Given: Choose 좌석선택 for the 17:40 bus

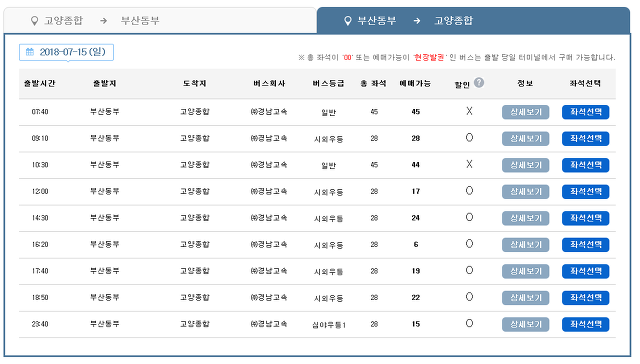Looking at the screenshot, I should pos(586,271).
